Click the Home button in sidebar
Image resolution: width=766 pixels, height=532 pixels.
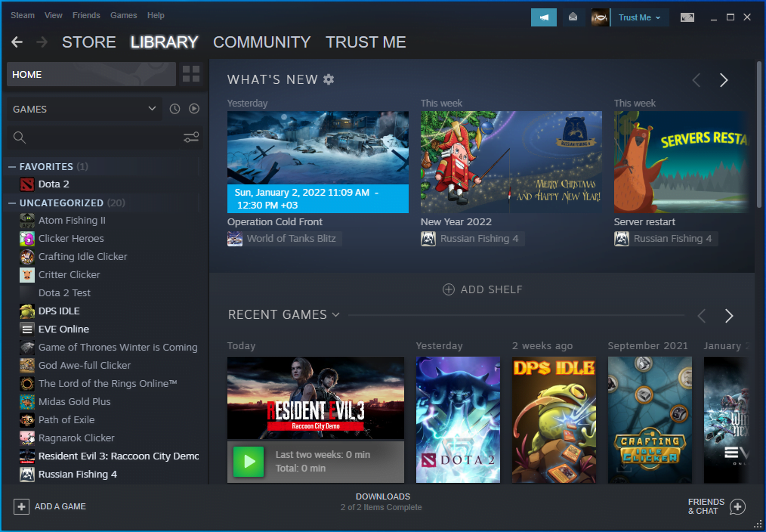point(91,74)
